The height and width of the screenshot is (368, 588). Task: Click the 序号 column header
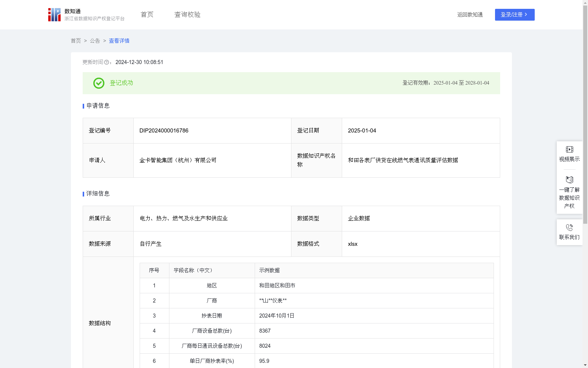[x=154, y=270]
